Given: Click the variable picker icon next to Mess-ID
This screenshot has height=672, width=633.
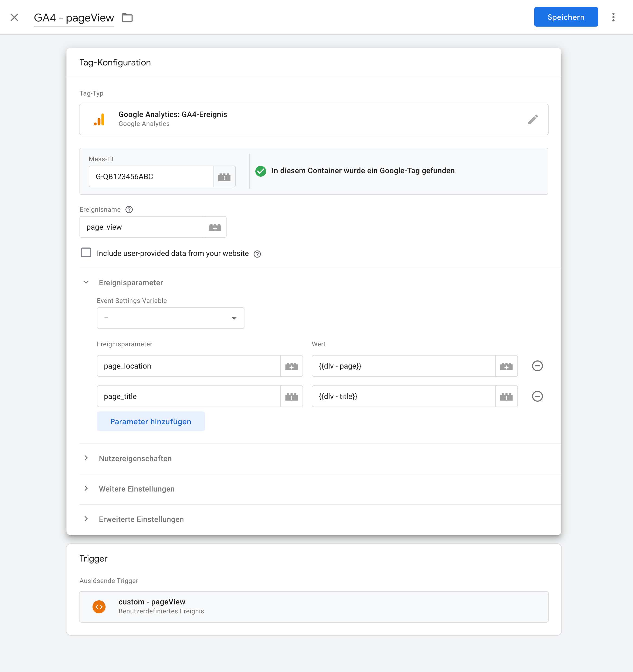Looking at the screenshot, I should coord(224,176).
